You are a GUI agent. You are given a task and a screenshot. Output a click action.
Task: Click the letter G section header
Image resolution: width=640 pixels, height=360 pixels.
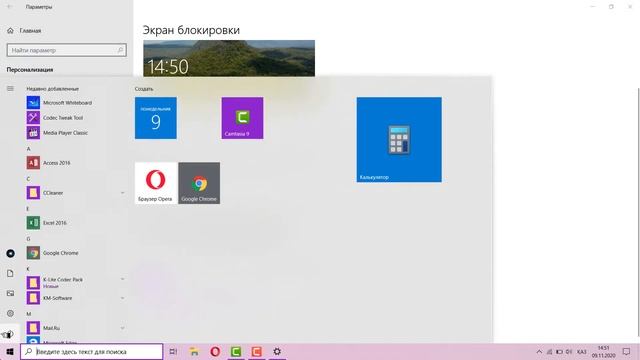28,239
